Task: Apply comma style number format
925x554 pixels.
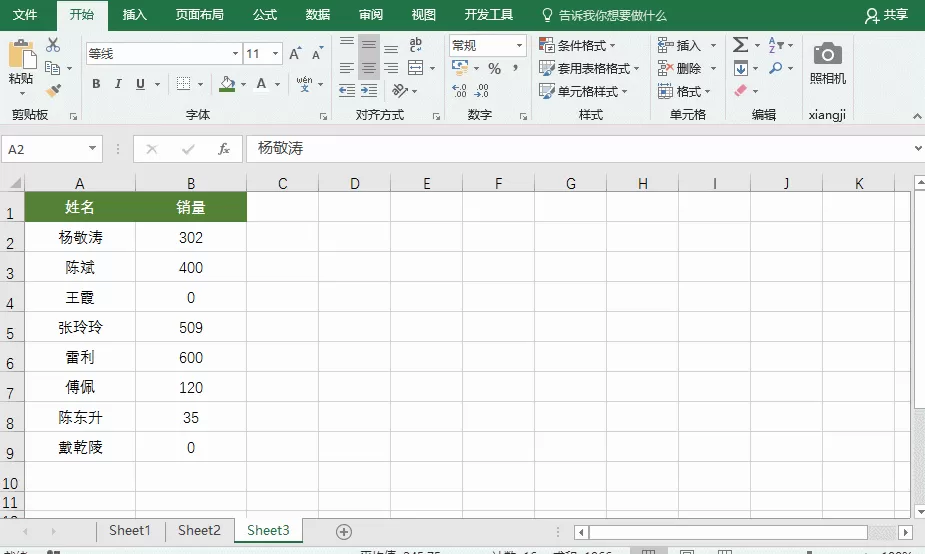Action: pyautogui.click(x=516, y=68)
